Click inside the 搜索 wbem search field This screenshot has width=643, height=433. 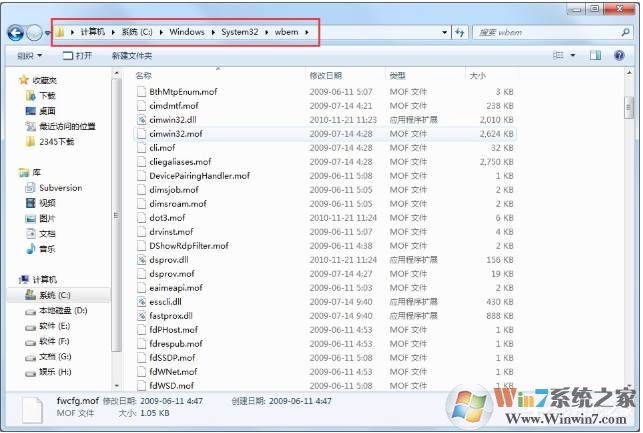[x=547, y=32]
